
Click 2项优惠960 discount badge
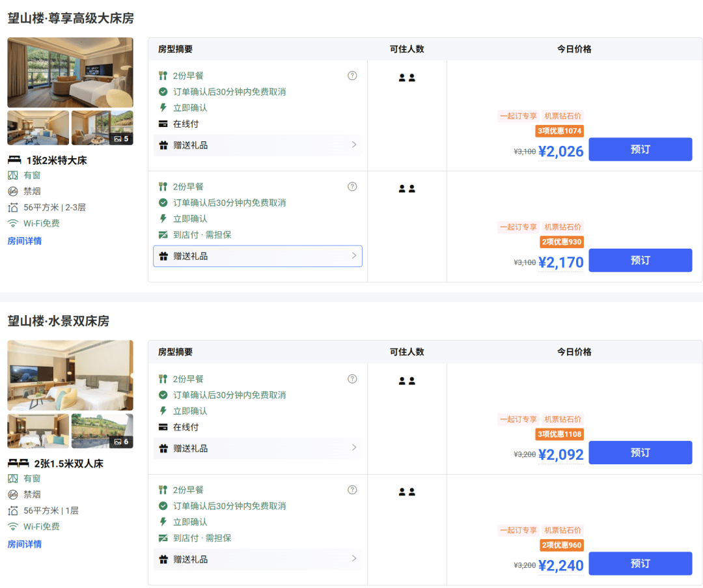coord(561,545)
